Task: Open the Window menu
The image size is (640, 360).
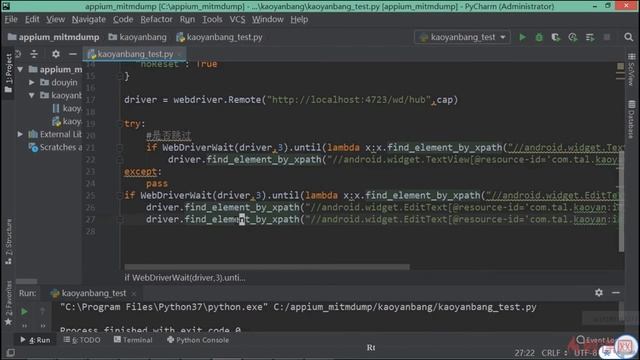Action: [x=267, y=19]
